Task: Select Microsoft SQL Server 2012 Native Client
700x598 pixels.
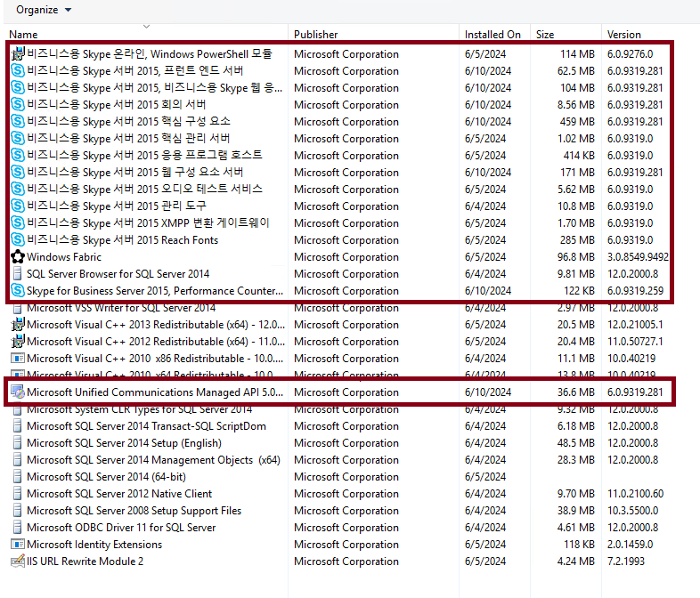Action: 119,494
